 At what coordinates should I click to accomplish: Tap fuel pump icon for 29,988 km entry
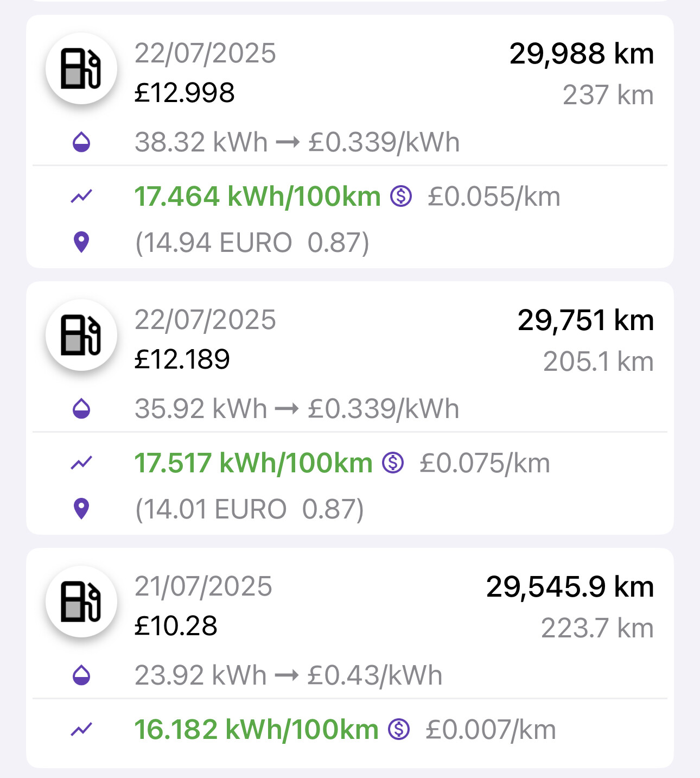[x=81, y=68]
